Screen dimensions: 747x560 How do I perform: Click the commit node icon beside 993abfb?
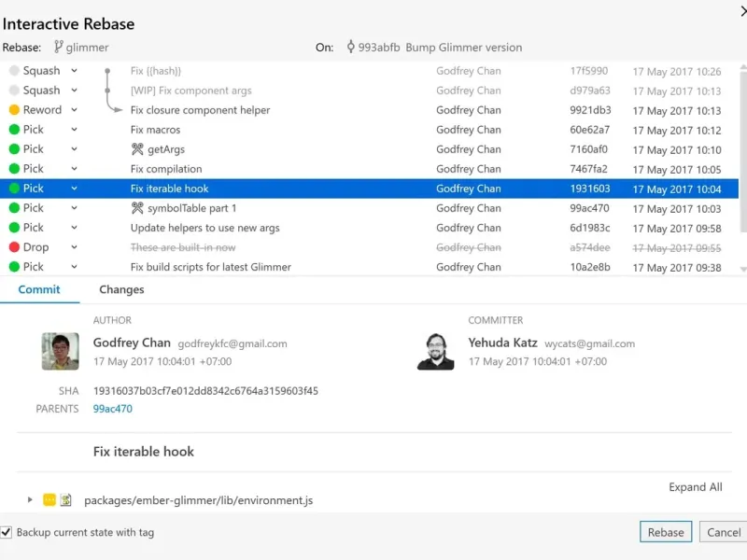350,48
